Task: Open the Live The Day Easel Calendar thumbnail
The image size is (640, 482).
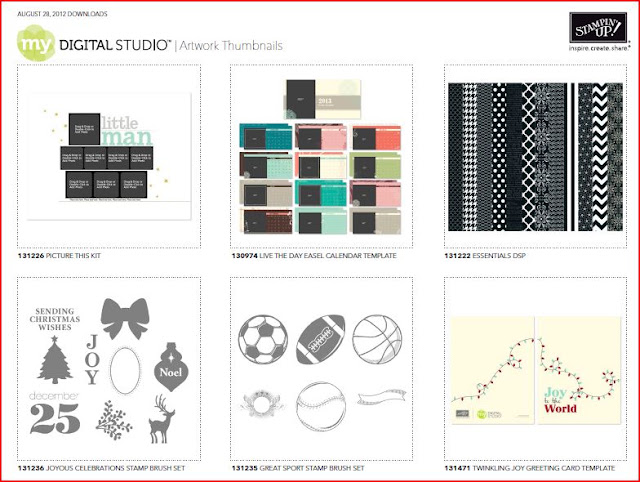Action: [x=322, y=157]
